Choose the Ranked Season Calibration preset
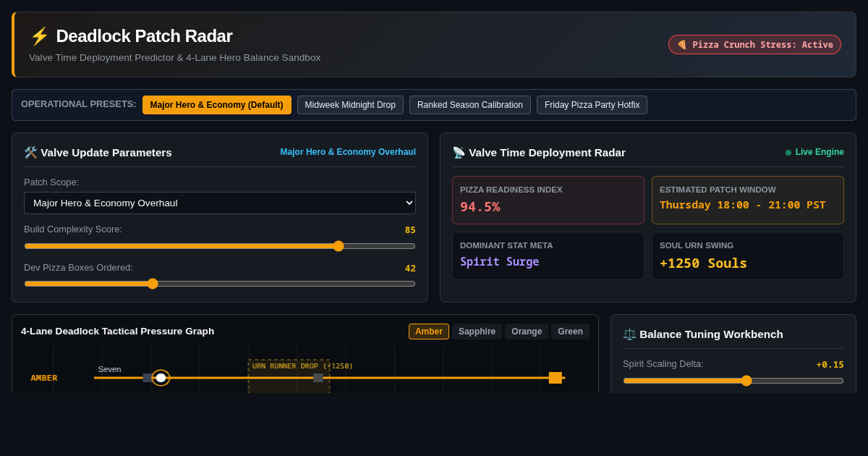This screenshot has width=868, height=456. tap(470, 105)
